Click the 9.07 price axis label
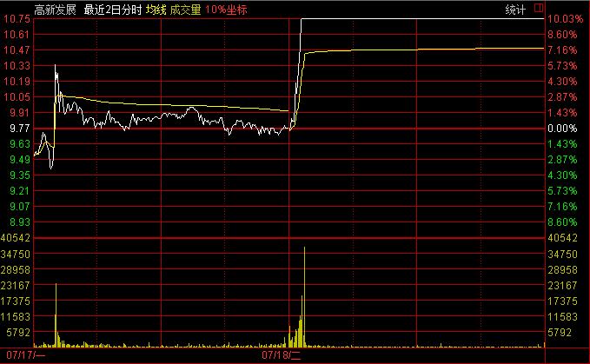Viewport: 590px width, 364px height. [20, 207]
